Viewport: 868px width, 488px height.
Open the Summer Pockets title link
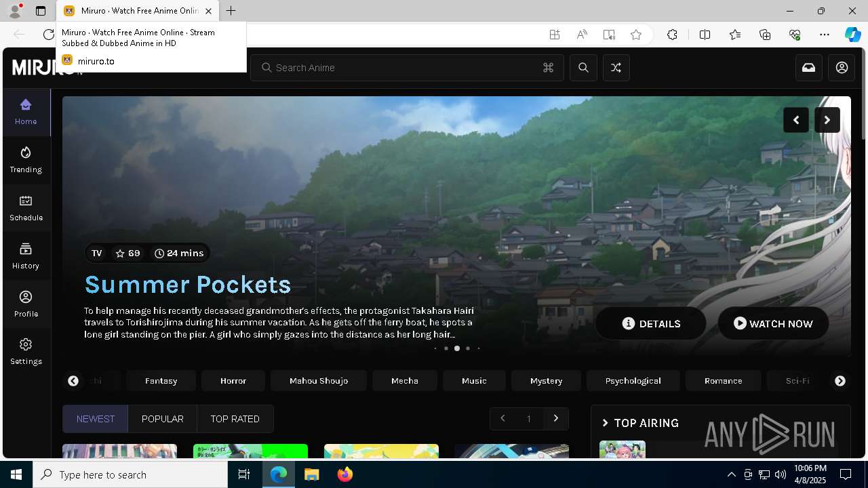pos(188,285)
